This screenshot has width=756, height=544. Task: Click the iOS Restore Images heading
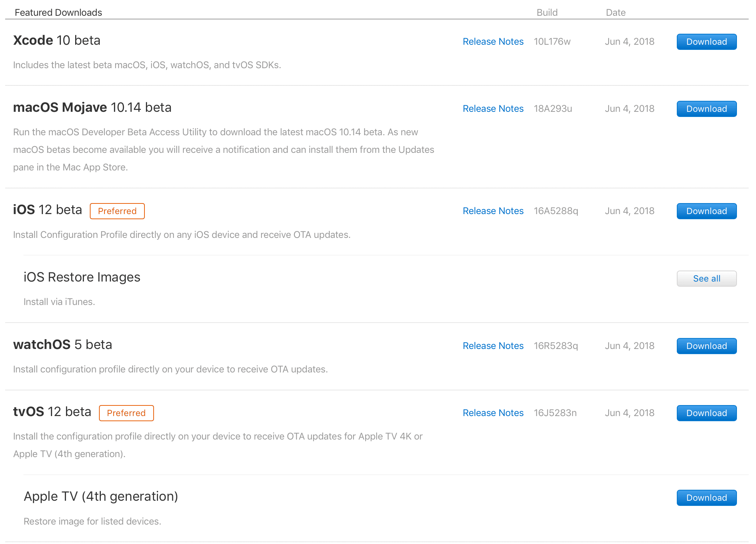point(82,277)
